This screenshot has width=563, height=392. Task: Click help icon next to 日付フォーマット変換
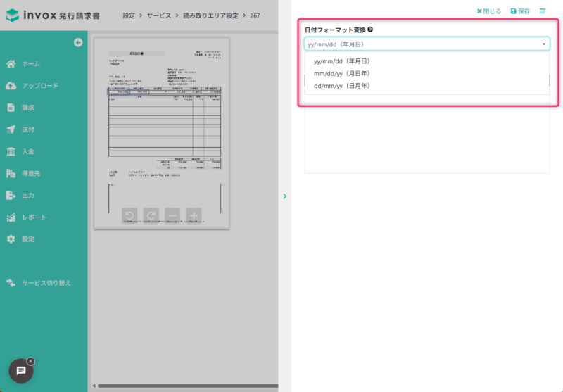[370, 30]
